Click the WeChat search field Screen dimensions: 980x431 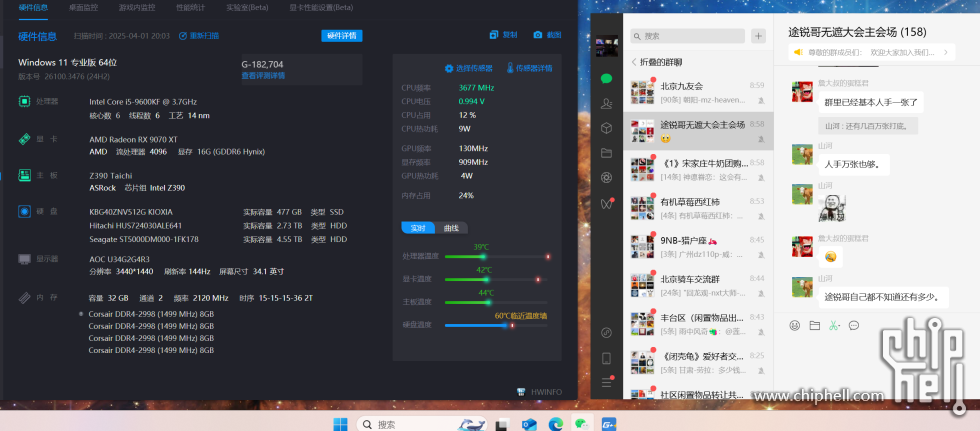tap(688, 36)
